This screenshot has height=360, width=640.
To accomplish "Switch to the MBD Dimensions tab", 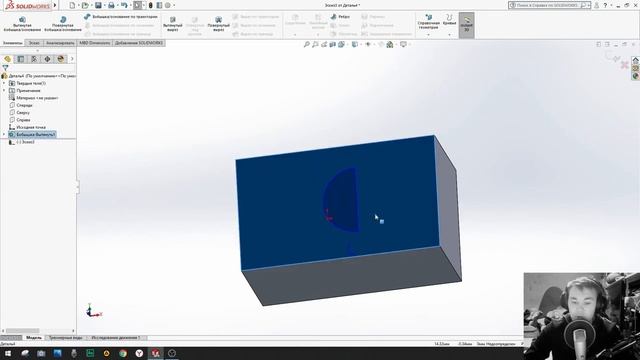I will tap(94, 43).
